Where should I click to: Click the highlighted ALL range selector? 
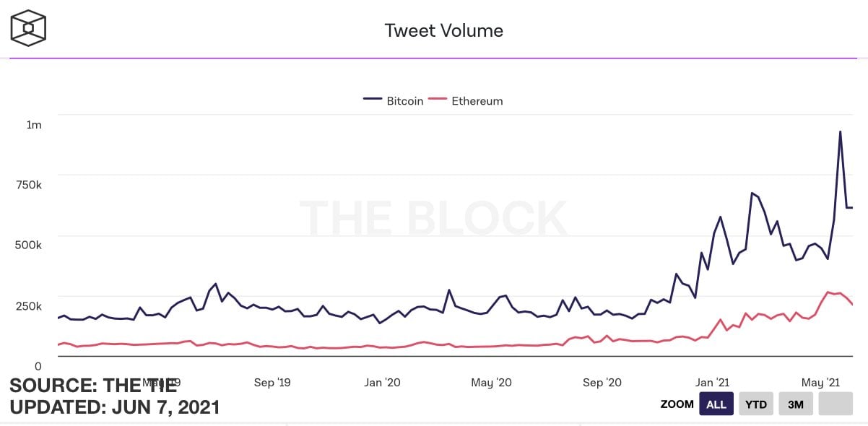pyautogui.click(x=716, y=404)
